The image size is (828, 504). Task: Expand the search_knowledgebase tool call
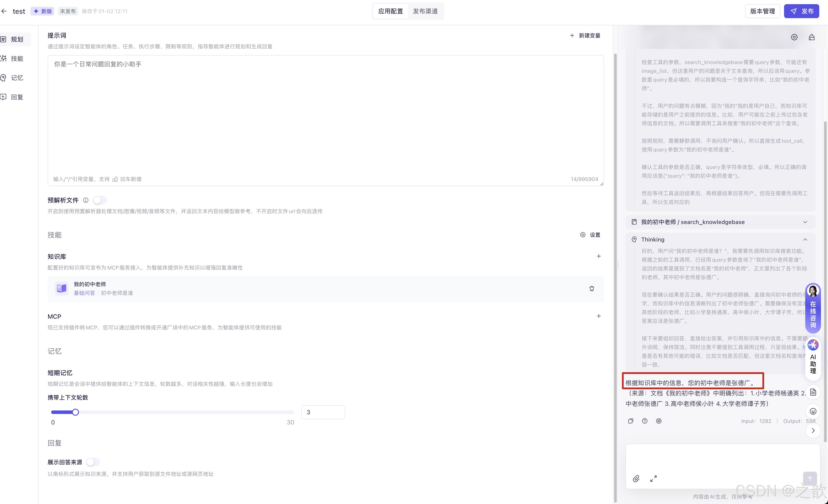(805, 222)
